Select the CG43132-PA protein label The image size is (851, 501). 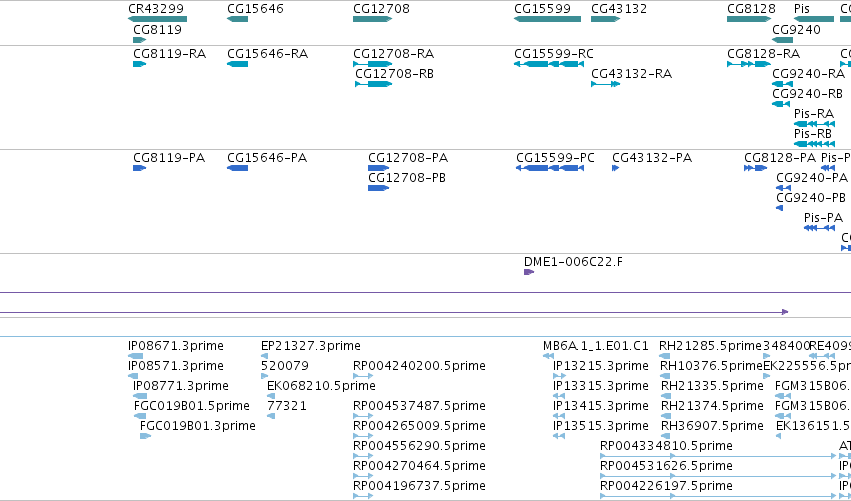click(652, 158)
